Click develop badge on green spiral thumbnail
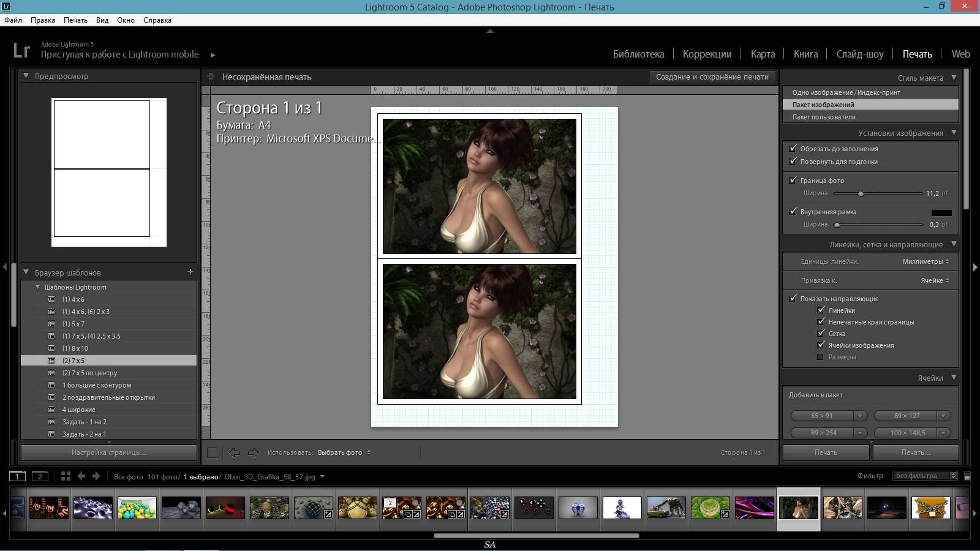This screenshot has width=980, height=551. click(x=725, y=514)
